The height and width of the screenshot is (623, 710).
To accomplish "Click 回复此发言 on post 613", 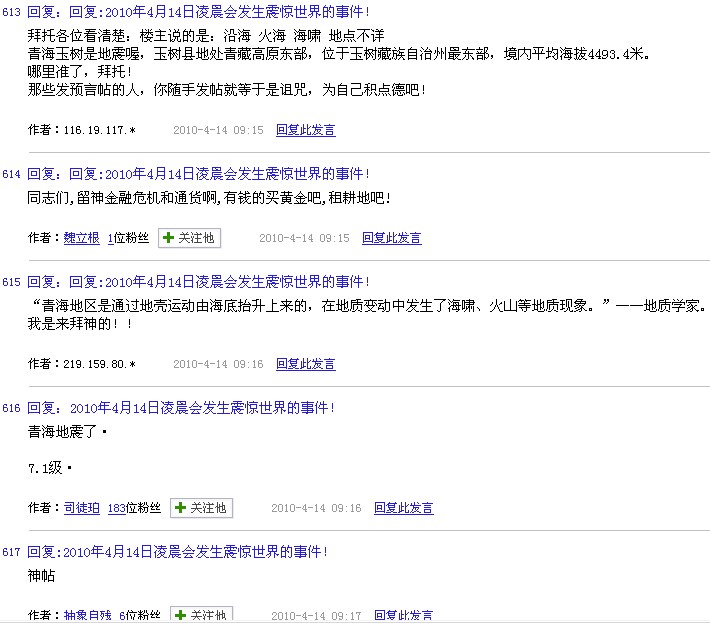I will coord(306,130).
